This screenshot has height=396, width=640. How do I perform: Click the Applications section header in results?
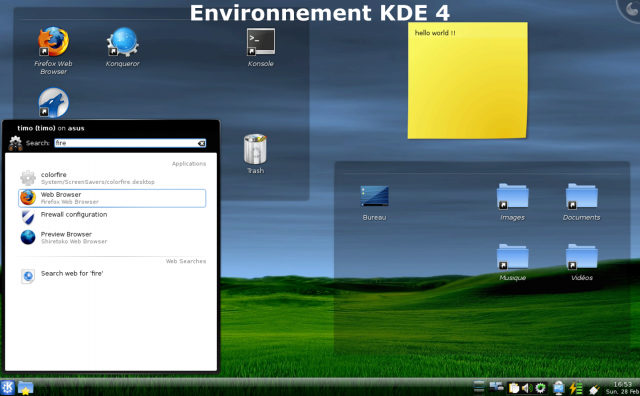coord(189,164)
